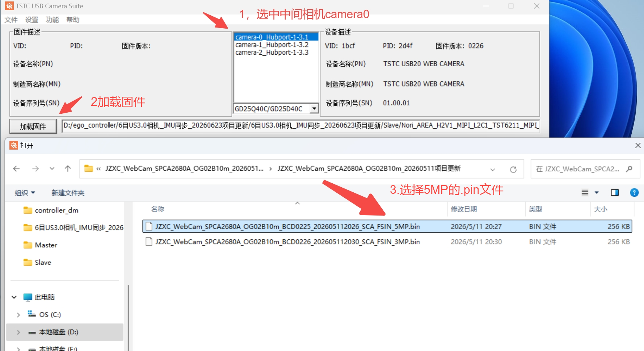The image size is (644, 351).
Task: Go back in the file dialog
Action: (x=16, y=169)
